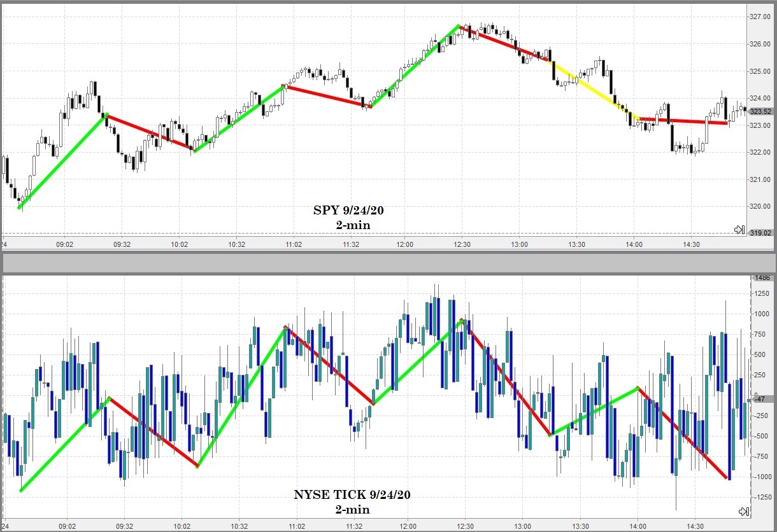
Task: Click the 320.00 label on SPY price axis
Action: click(761, 207)
